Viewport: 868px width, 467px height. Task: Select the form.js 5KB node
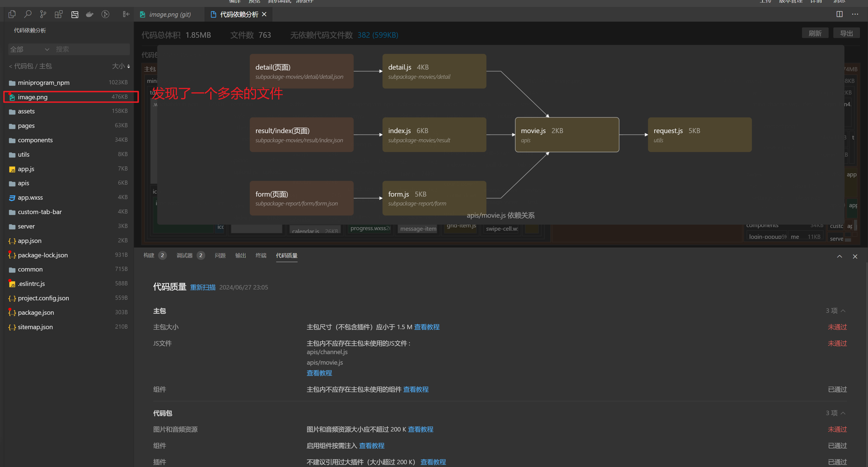(434, 198)
